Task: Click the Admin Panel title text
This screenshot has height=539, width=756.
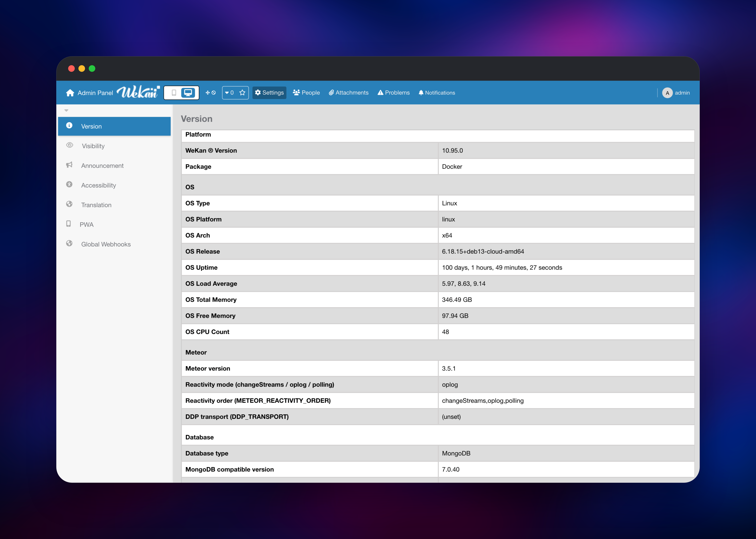Action: tap(95, 93)
